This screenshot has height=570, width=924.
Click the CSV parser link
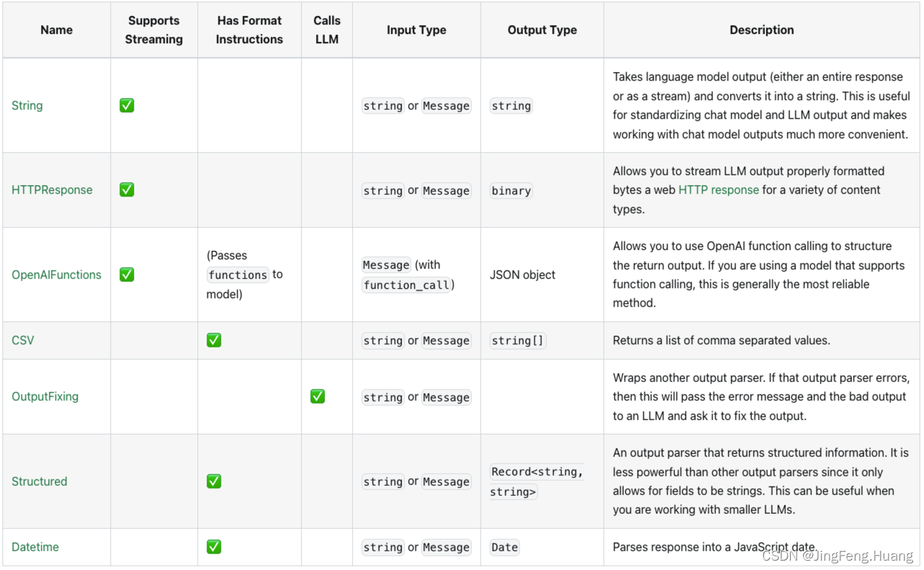[23, 340]
